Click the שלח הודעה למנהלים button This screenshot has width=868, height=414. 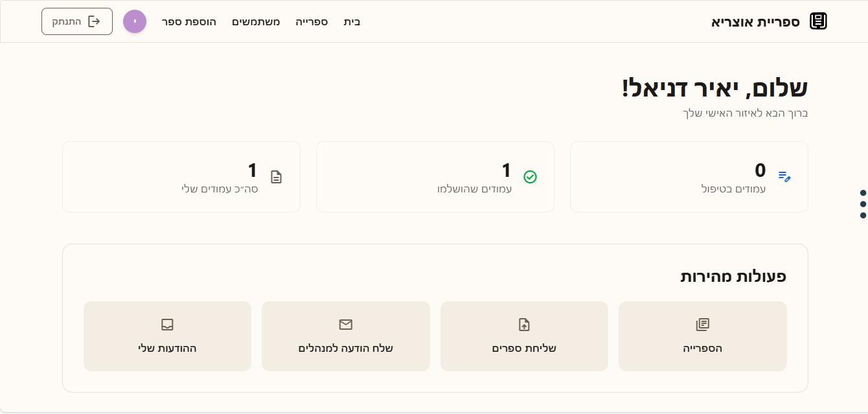345,336
